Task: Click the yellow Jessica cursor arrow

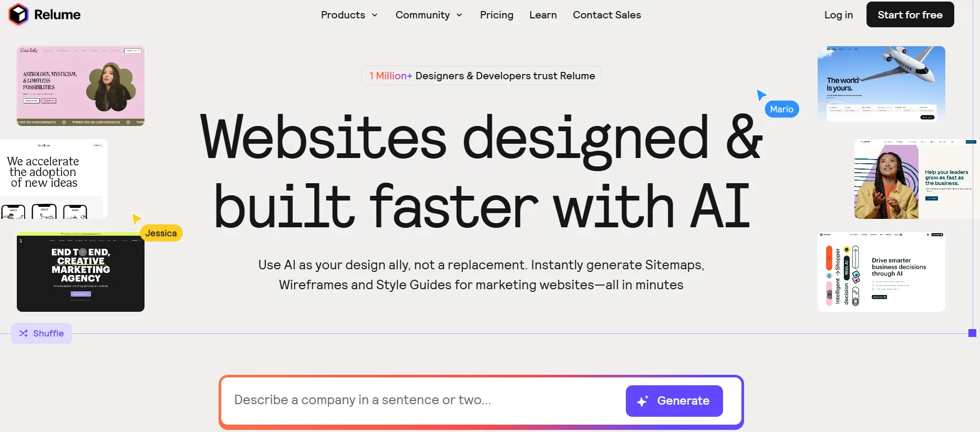Action: click(136, 218)
